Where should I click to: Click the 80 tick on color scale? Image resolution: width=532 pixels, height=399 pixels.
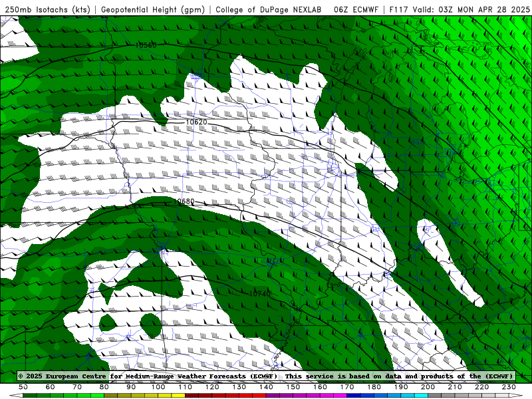point(104,387)
